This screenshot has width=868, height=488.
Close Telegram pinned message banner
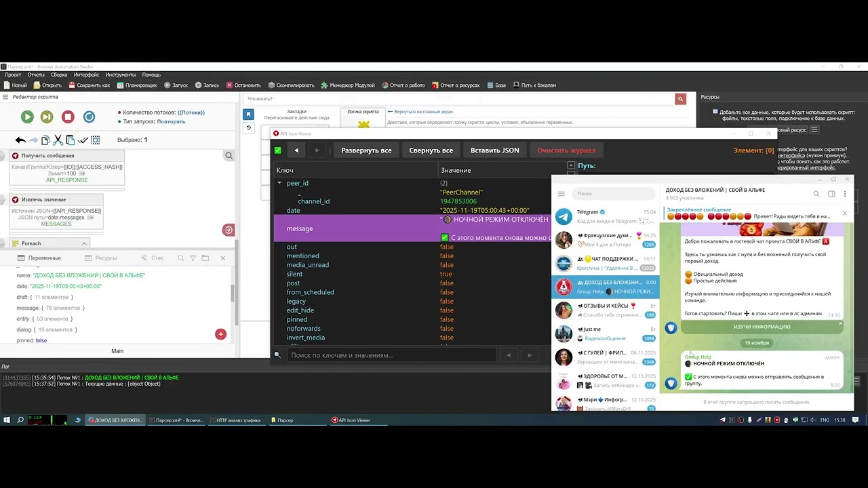tap(844, 213)
